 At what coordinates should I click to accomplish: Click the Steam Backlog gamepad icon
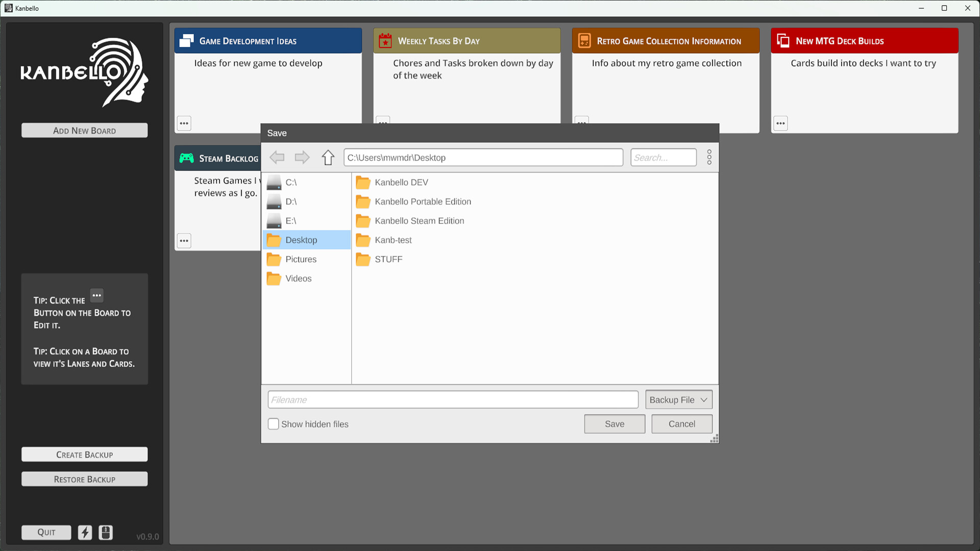pyautogui.click(x=187, y=158)
